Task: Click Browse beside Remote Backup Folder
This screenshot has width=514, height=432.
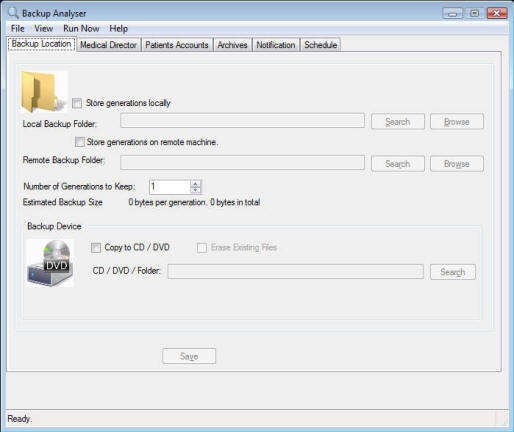Action: click(457, 164)
